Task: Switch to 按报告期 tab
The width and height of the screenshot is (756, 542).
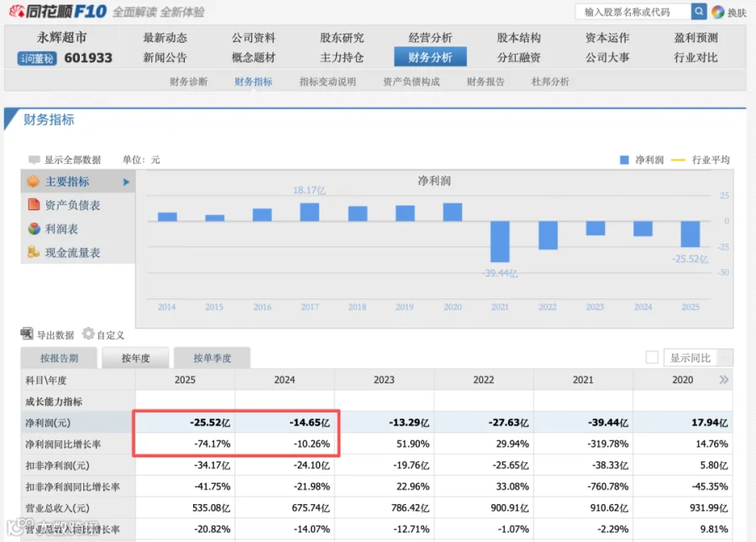Action: (60, 358)
